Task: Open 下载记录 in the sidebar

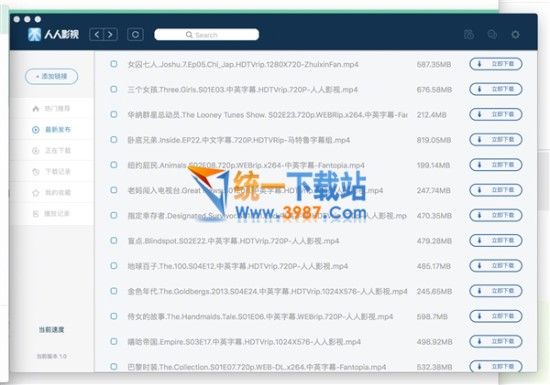Action: click(52, 171)
